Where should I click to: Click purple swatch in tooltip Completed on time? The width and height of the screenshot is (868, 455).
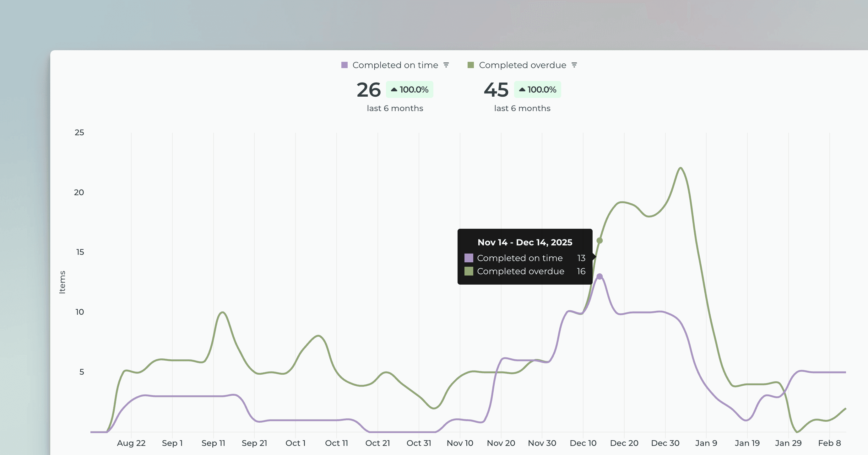469,258
